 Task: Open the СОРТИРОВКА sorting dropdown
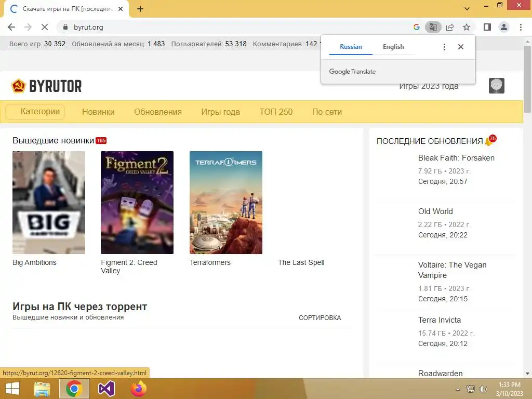click(x=320, y=318)
